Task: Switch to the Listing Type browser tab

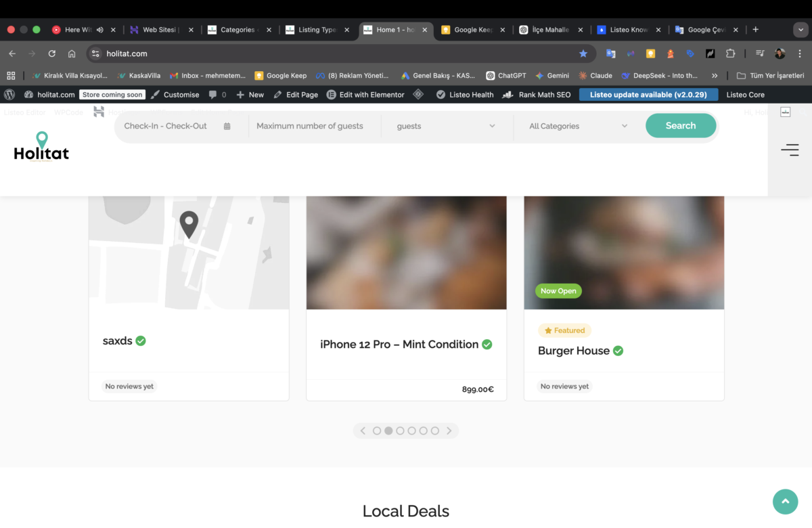Action: pyautogui.click(x=317, y=30)
